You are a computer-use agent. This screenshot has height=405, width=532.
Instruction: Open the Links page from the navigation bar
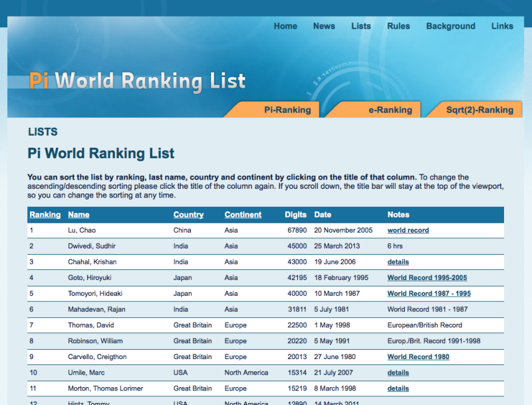(x=502, y=27)
